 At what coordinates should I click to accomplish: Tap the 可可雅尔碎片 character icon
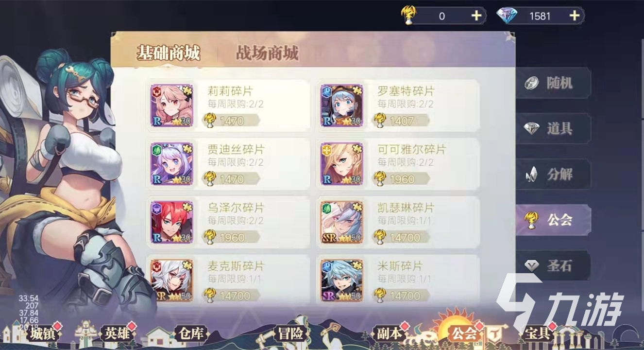(341, 164)
